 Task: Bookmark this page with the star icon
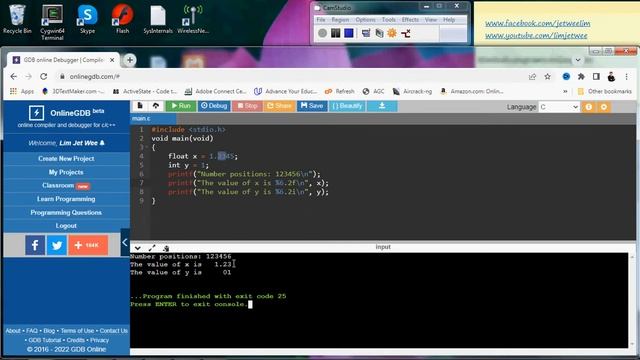[x=547, y=77]
